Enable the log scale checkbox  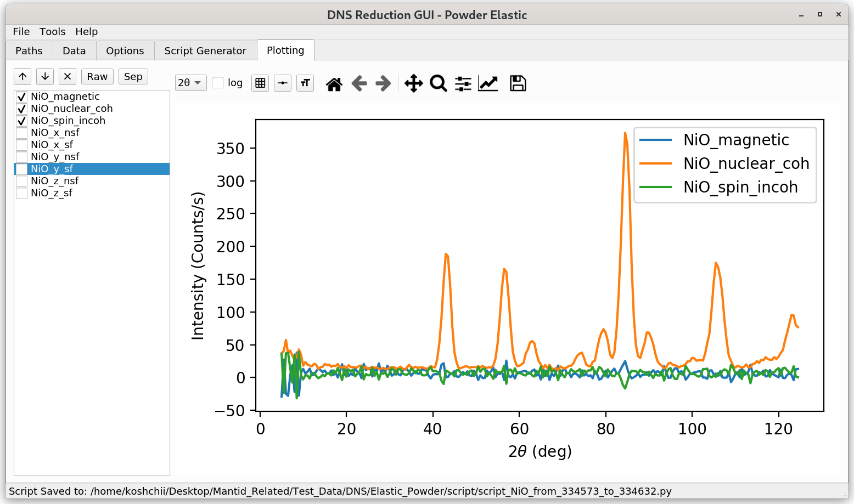(x=218, y=83)
